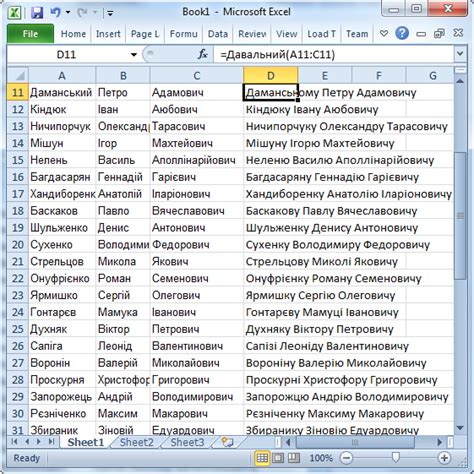Open Excel Help question mark icon
474x474 pixels.
402,33
